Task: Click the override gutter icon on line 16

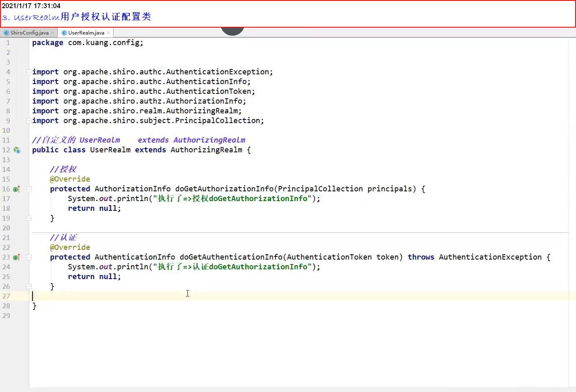Action: pos(17,189)
